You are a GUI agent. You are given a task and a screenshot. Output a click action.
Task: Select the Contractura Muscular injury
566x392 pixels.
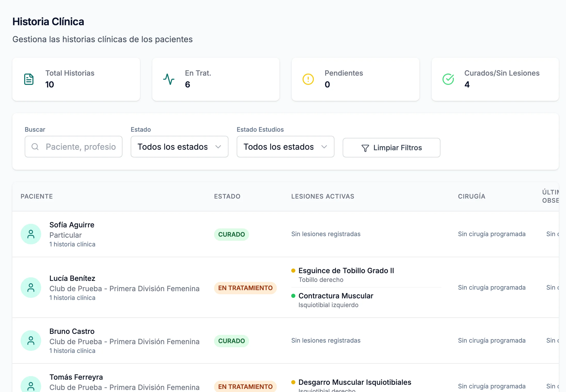tap(336, 296)
